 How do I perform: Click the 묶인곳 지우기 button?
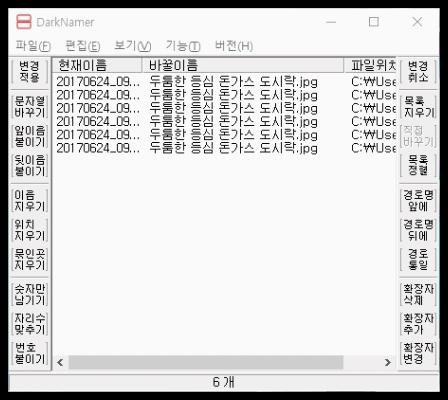pyautogui.click(x=30, y=259)
